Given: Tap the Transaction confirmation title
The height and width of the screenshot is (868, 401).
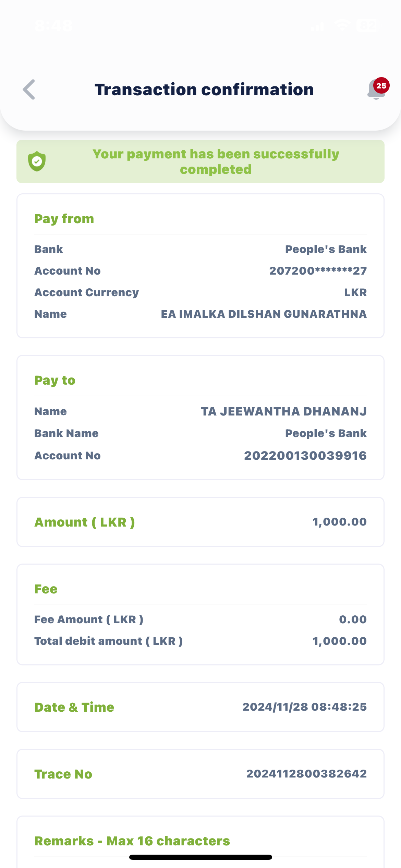Looking at the screenshot, I should click(x=204, y=89).
